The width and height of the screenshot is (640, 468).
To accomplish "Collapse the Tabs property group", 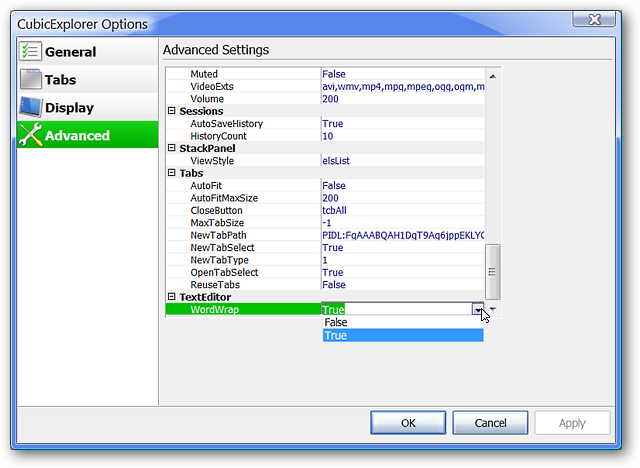I will [172, 173].
